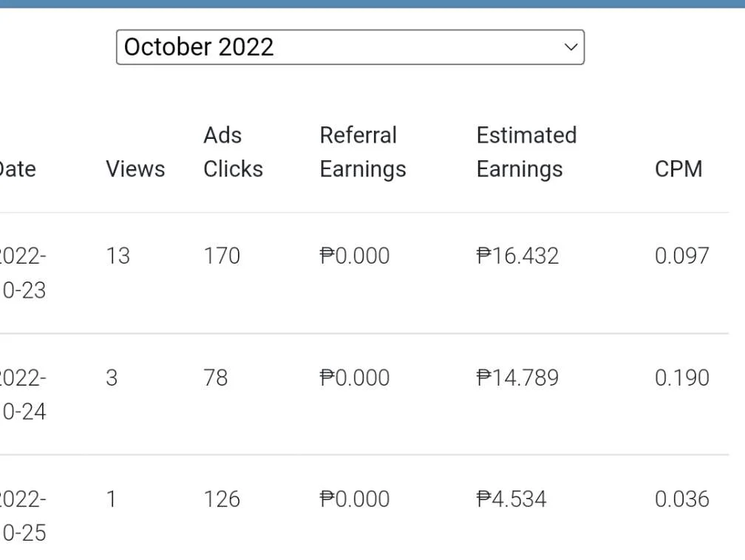The height and width of the screenshot is (560, 745).
Task: Click the ₱4.534 estimated earnings value
Action: click(511, 499)
